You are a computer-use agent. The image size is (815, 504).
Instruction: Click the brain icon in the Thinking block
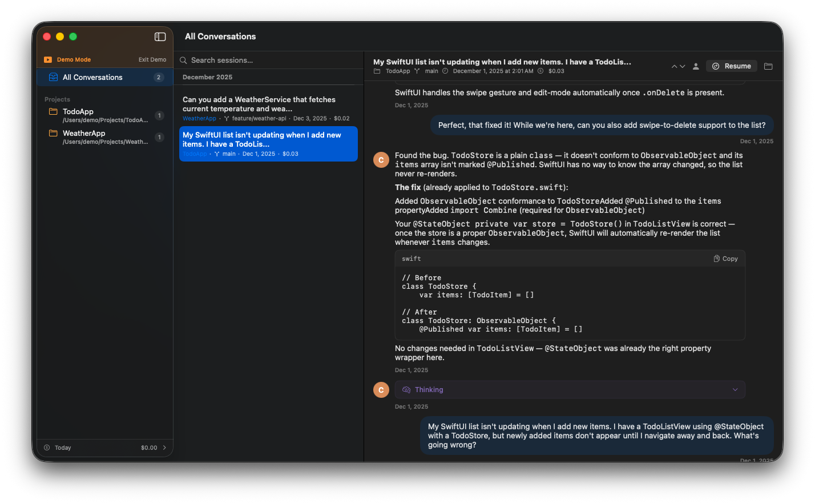pos(406,389)
